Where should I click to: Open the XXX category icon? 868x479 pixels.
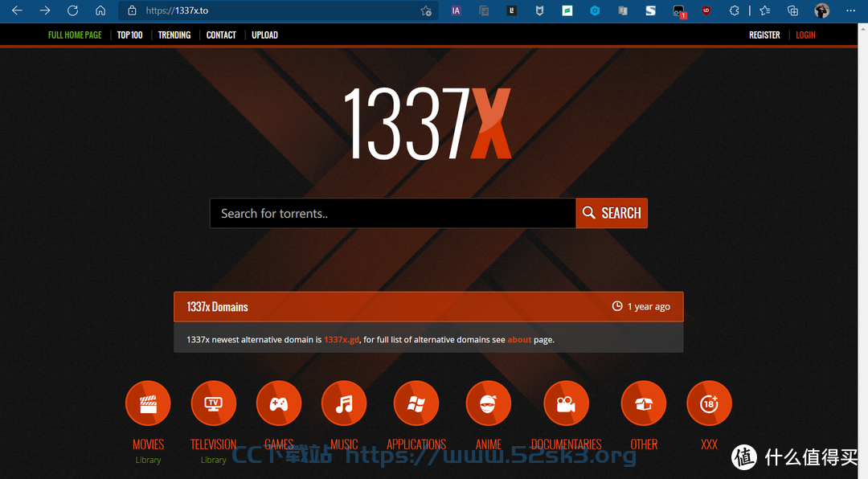(709, 403)
